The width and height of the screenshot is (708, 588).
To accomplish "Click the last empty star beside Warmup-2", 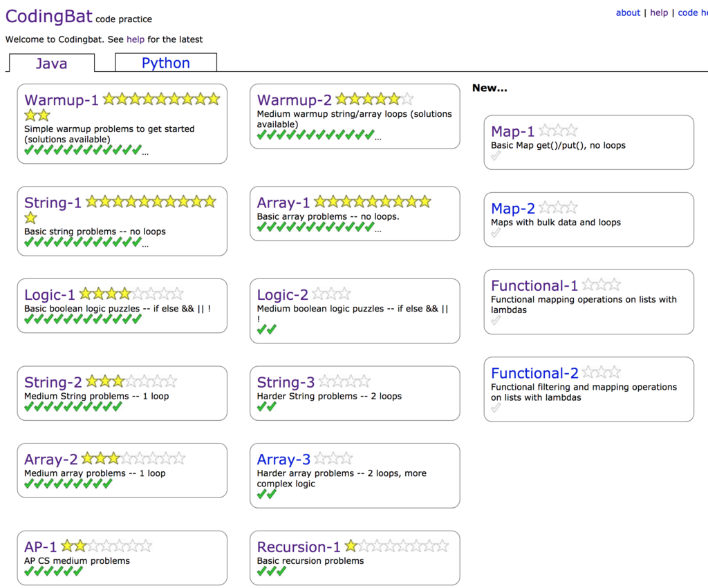I will click(x=407, y=99).
